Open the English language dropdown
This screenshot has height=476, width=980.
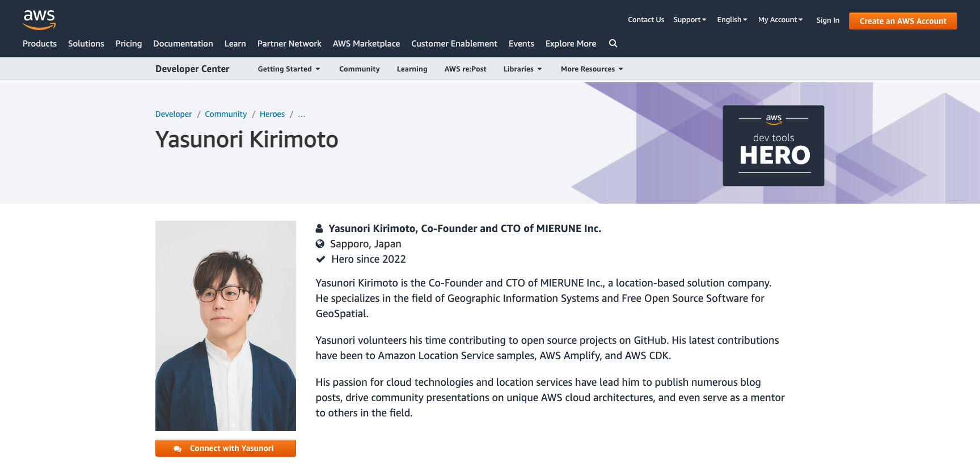pos(732,20)
